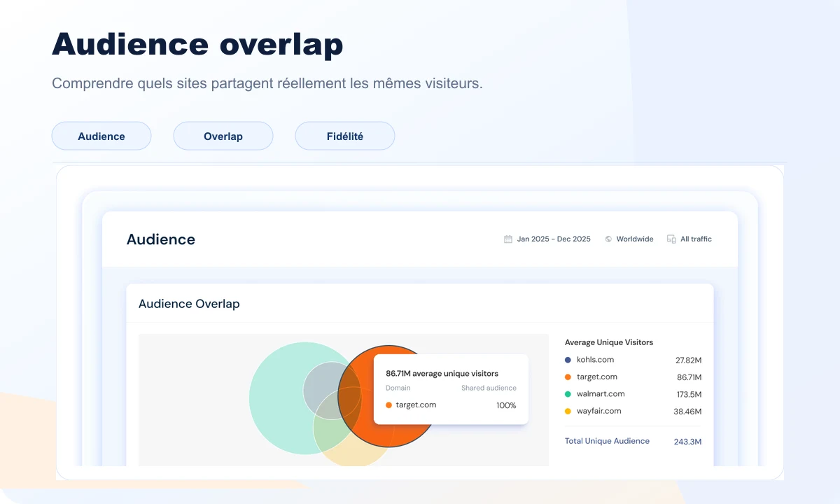Image resolution: width=840 pixels, height=504 pixels.
Task: Click the orange dot in the tooltip
Action: click(x=388, y=405)
